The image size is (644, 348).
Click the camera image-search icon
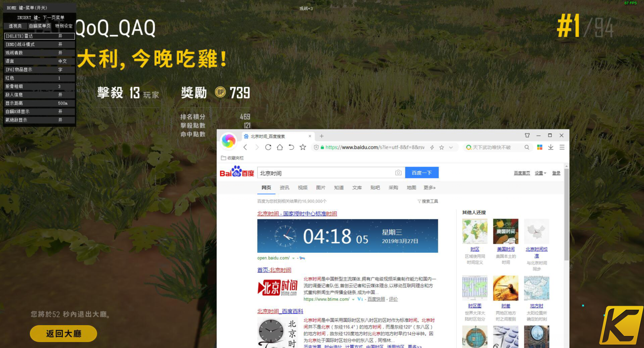[398, 173]
